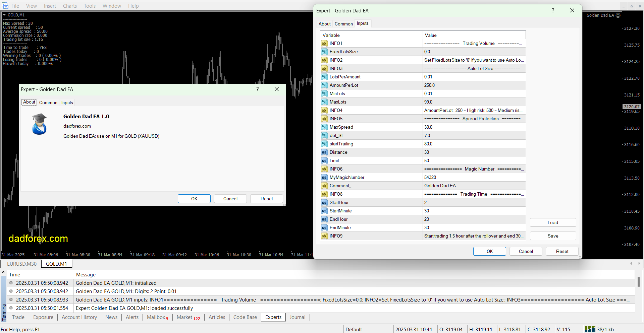Click the connection status bars icon
Image resolution: width=644 pixels, height=333 pixels.
click(590, 329)
